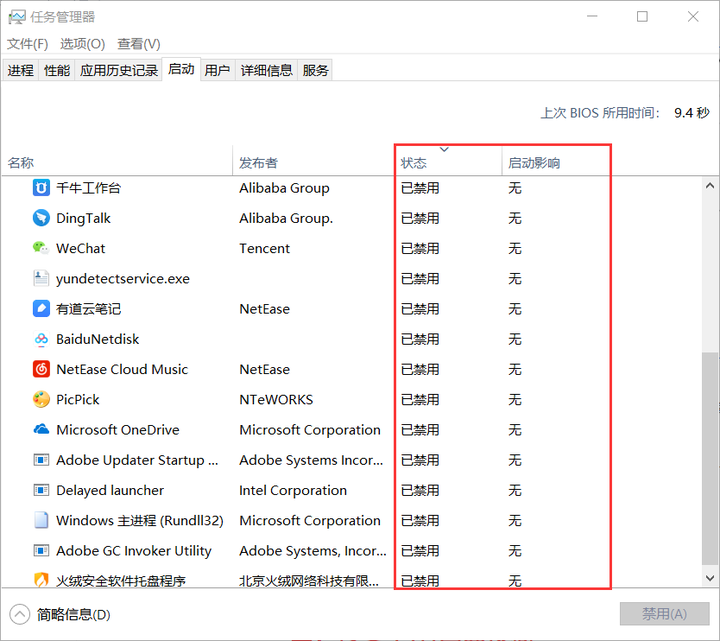Viewport: 720px width, 641px height.
Task: Click the BaiduNetdisk app icon
Action: point(41,339)
